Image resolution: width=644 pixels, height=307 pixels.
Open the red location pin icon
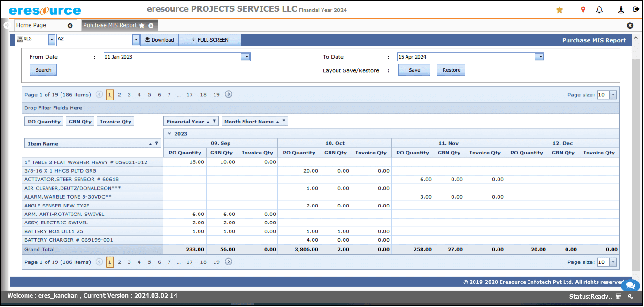[x=583, y=10]
